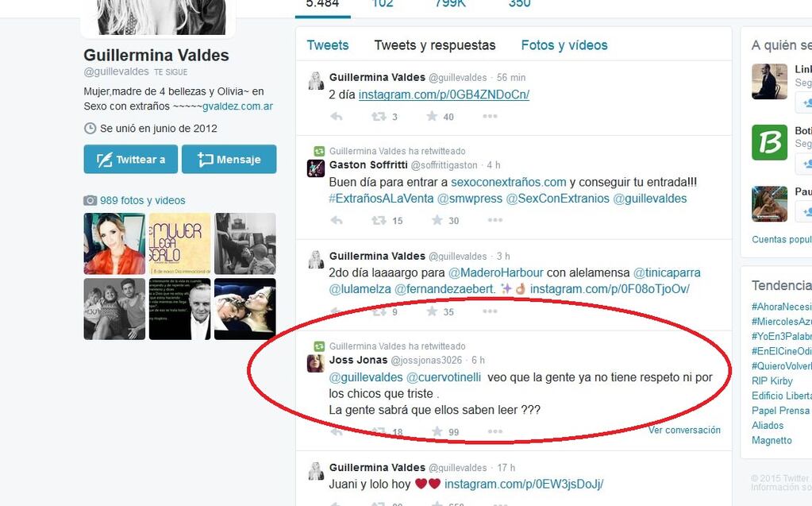This screenshot has height=506, width=812.
Task: Reply to Joss Jonas tweet
Action: point(337,431)
